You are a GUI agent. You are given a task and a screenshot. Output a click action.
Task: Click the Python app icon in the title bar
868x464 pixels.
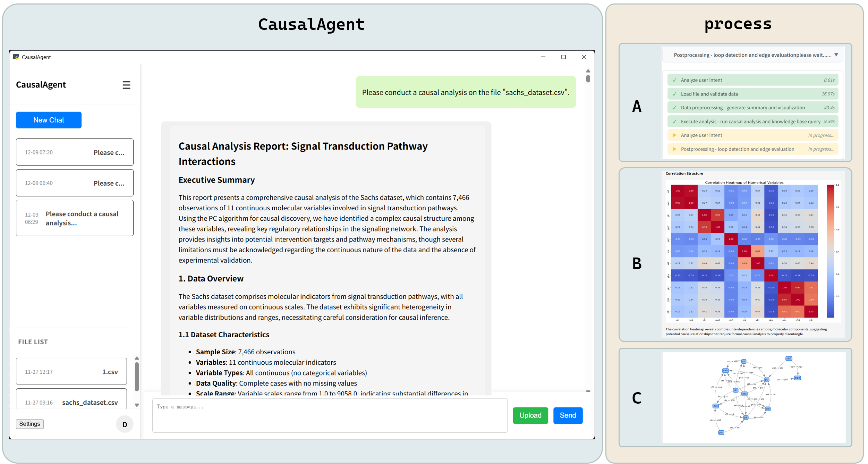coord(15,57)
